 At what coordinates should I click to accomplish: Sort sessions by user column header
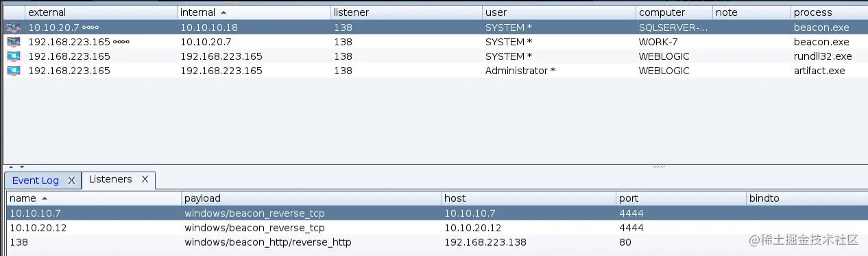[x=558, y=12]
